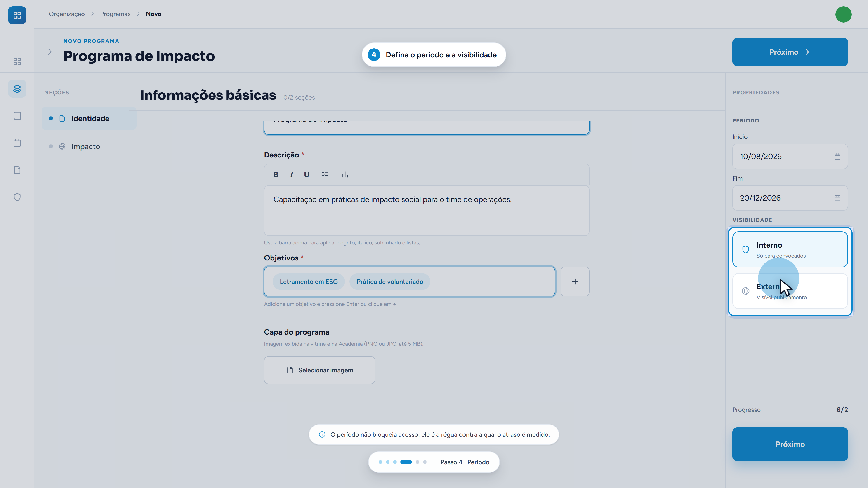Go to Organização breadcrumb
This screenshot has width=868, height=488.
click(67, 14)
